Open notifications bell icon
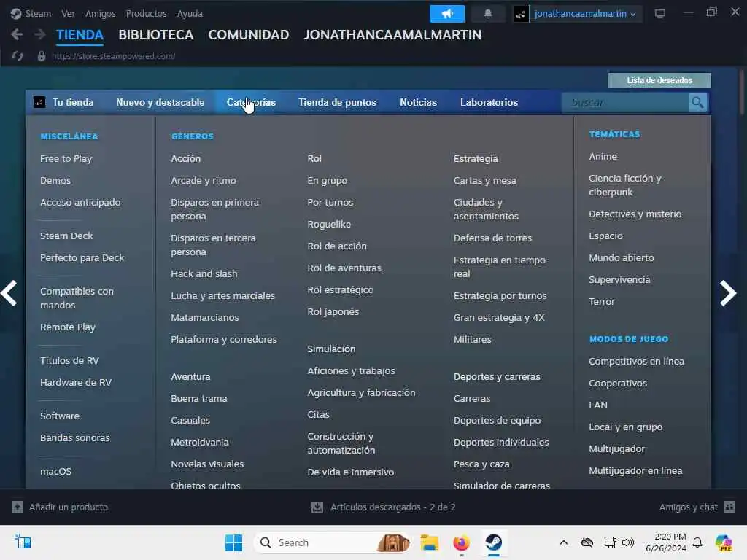747x560 pixels. (488, 14)
